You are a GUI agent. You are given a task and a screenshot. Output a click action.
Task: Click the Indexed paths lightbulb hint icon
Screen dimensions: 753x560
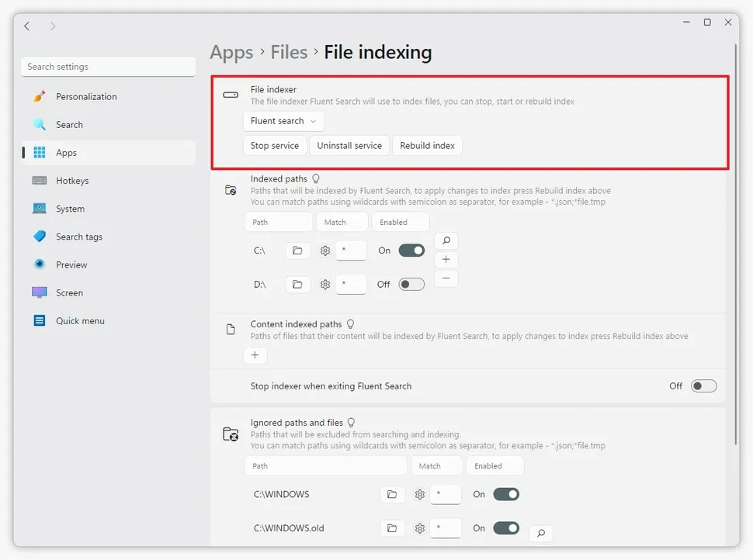(315, 178)
